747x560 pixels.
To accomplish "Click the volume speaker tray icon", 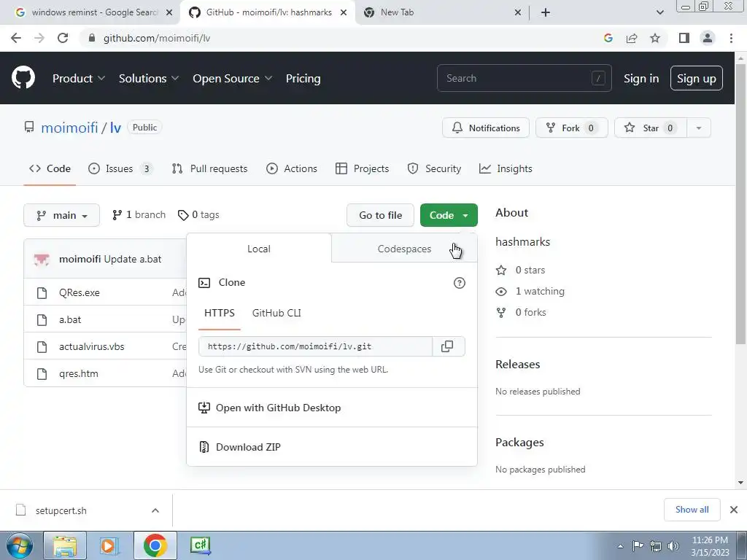I will (x=673, y=546).
